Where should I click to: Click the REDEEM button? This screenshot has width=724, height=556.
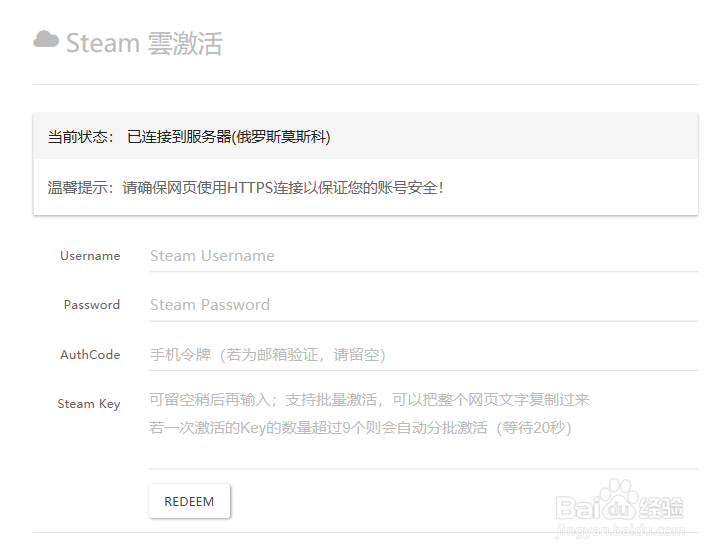pos(189,502)
